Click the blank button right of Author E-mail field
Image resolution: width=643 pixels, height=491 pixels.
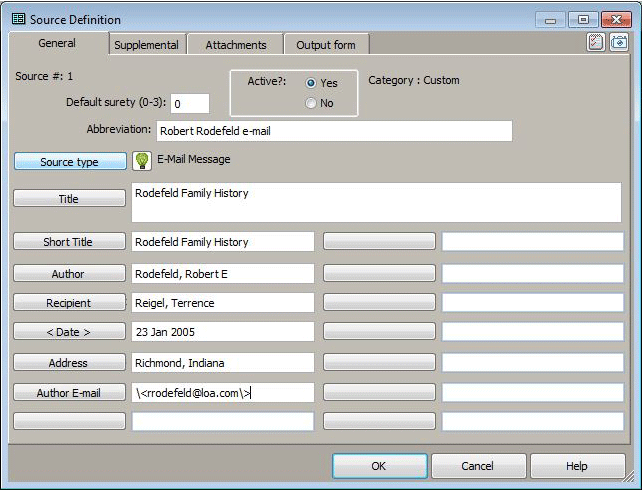[379, 392]
